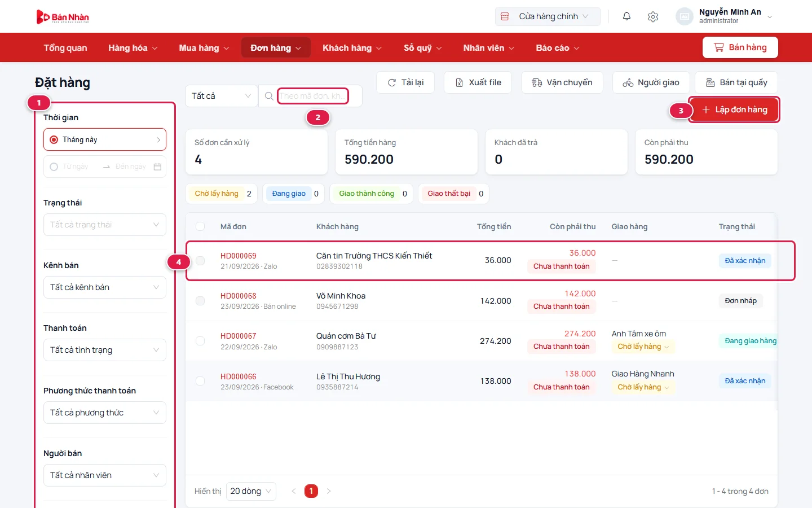Tick the checkbox for order HD000066

[200, 381]
